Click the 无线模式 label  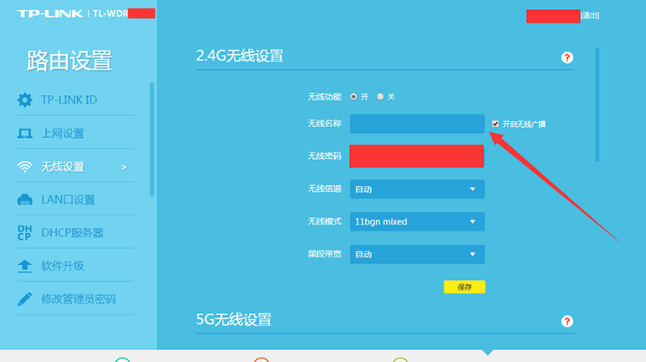pyautogui.click(x=325, y=222)
